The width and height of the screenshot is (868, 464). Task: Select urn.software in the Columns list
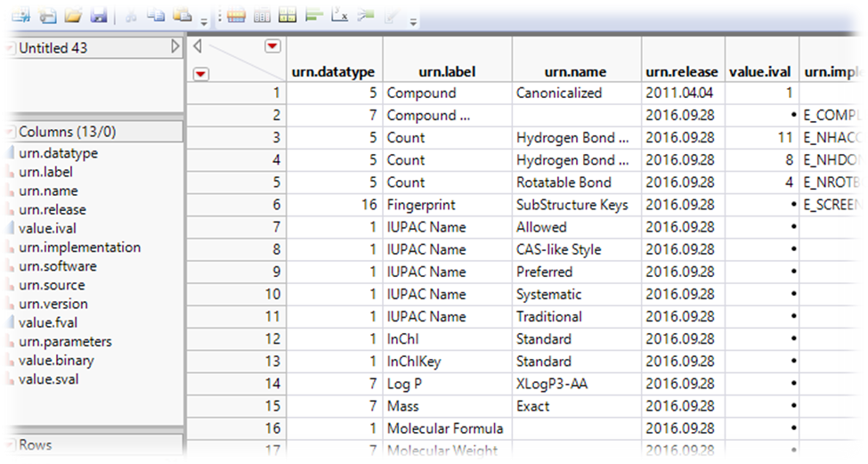pos(58,266)
